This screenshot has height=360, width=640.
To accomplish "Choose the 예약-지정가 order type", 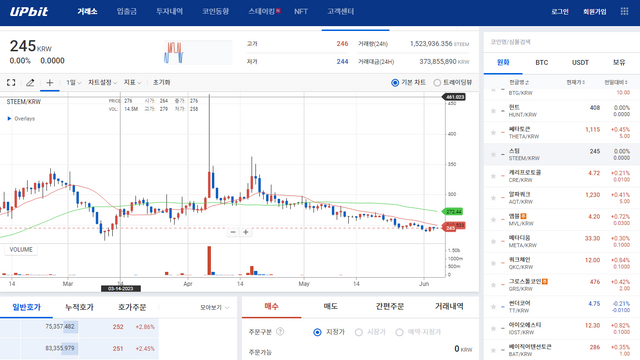I will 400,332.
